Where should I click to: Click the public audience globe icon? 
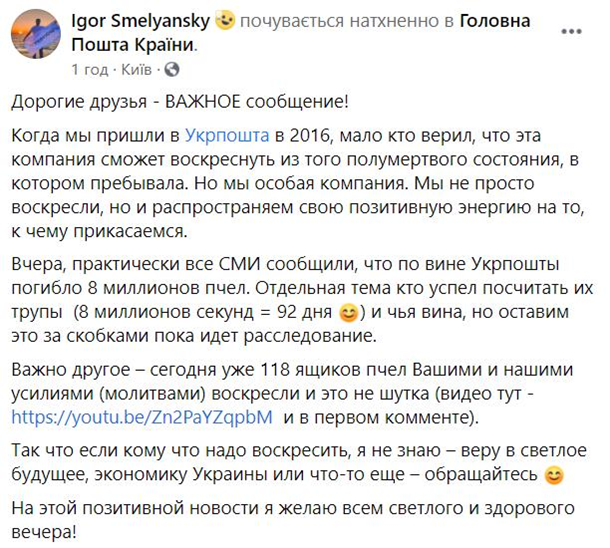pyautogui.click(x=172, y=70)
